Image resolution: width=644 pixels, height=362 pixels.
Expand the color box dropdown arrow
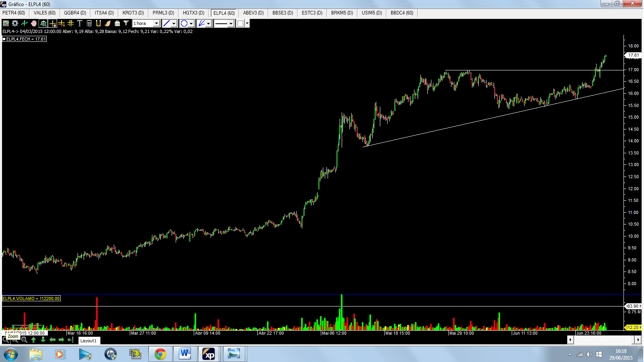(247, 23)
